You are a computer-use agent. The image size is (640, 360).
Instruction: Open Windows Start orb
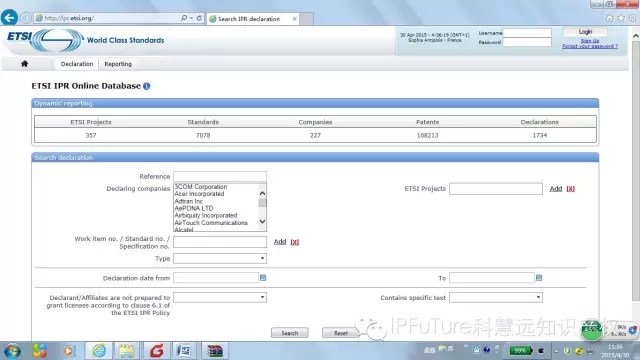pos(13,351)
